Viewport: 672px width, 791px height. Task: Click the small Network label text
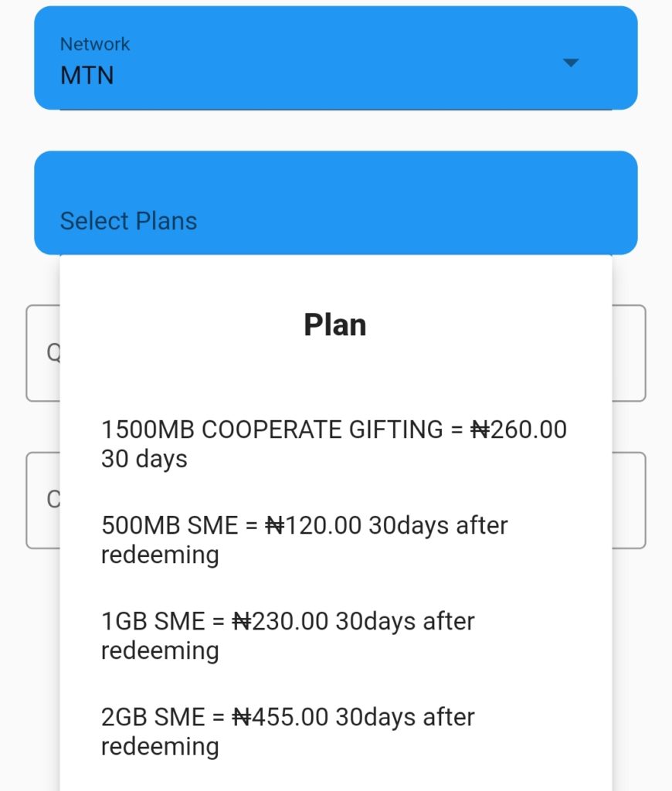(x=95, y=44)
